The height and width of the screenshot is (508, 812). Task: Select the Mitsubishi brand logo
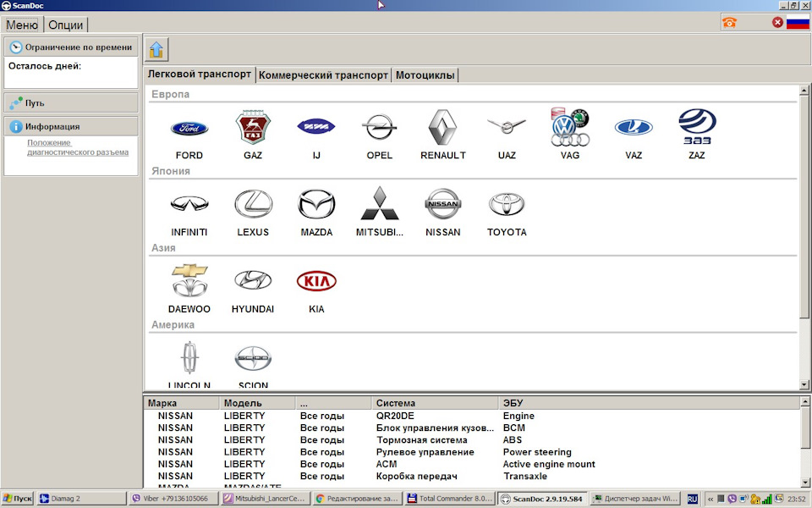[380, 203]
